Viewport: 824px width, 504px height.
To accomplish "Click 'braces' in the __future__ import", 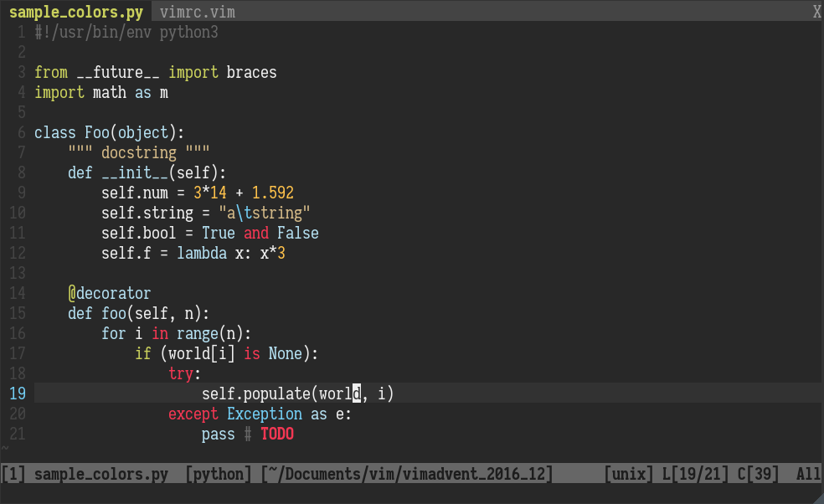I will click(x=251, y=72).
